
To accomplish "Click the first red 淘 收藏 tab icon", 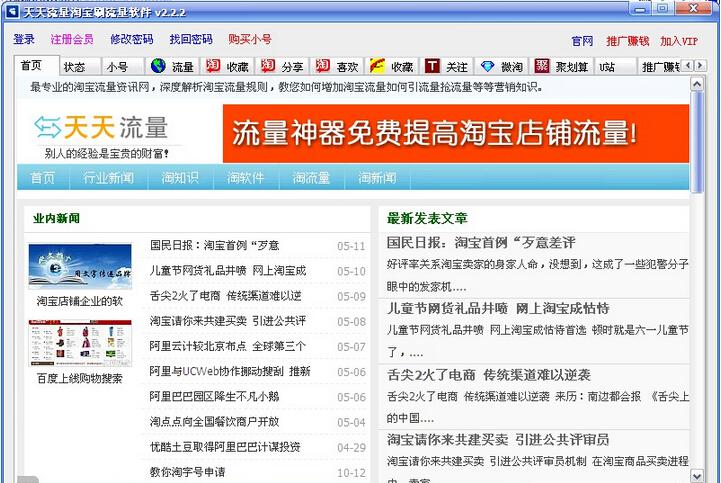I will pyautogui.click(x=213, y=66).
